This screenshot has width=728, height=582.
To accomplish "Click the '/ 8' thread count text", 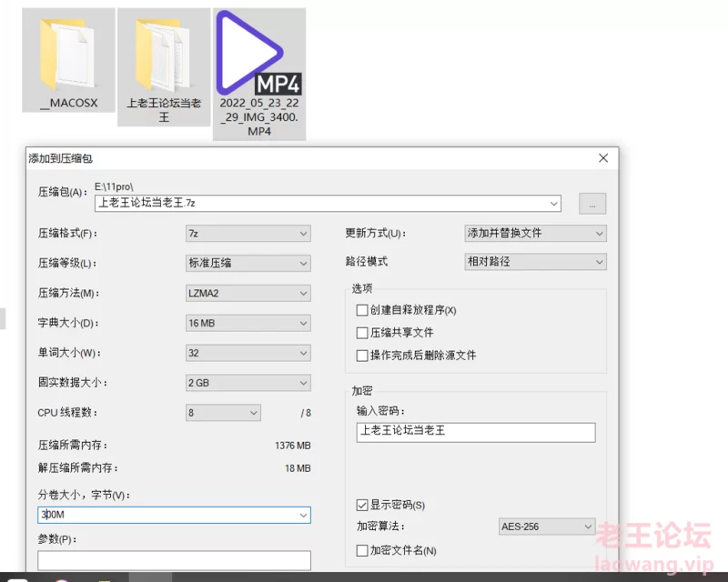I will [306, 413].
